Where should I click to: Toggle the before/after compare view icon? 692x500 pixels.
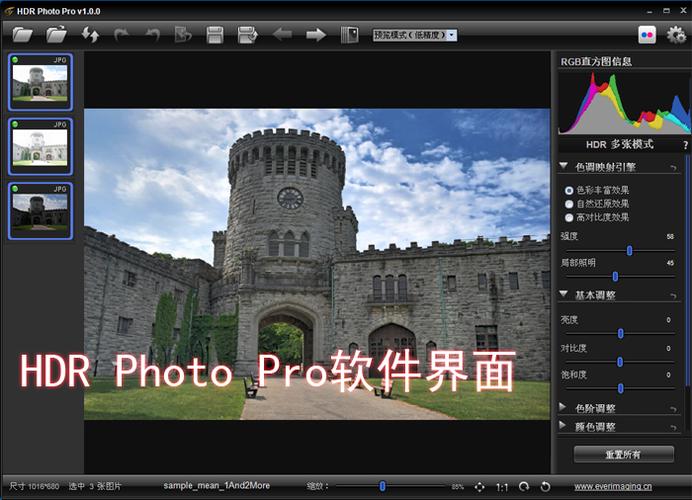point(349,35)
